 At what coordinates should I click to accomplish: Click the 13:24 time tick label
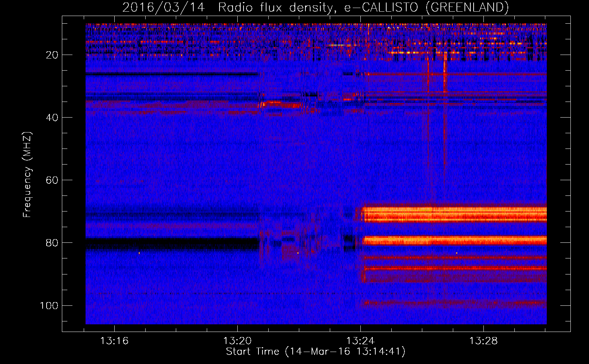[x=360, y=341]
